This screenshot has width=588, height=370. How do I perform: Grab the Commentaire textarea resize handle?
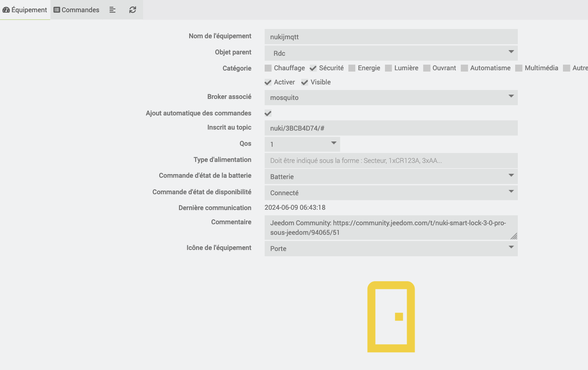(x=514, y=236)
